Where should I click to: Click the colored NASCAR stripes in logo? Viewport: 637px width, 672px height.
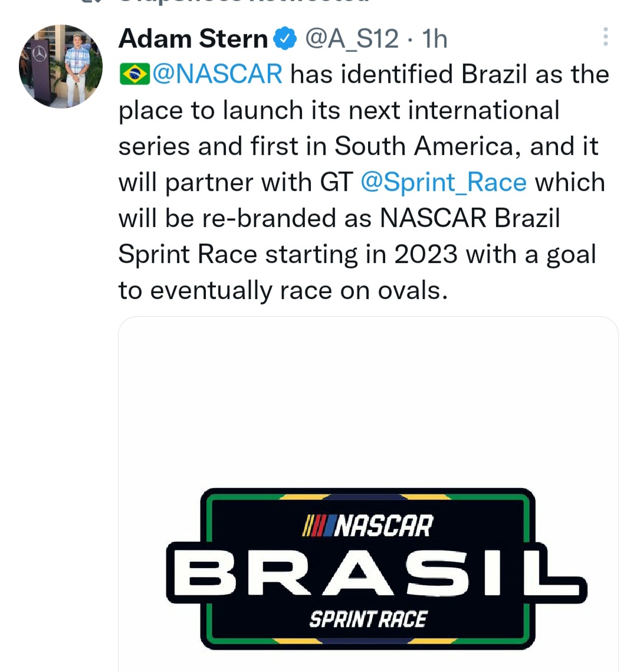coord(317,526)
